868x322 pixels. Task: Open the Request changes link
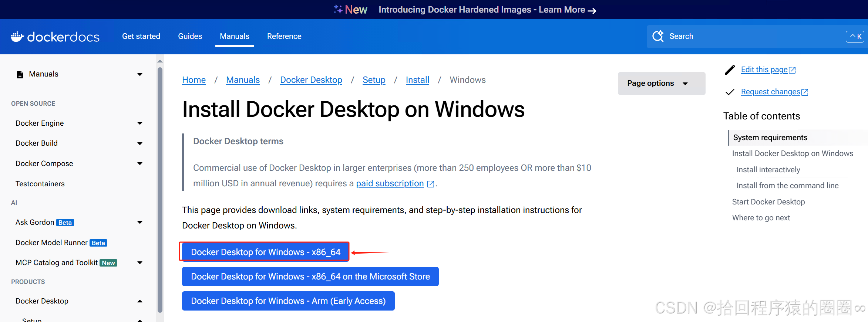click(770, 92)
